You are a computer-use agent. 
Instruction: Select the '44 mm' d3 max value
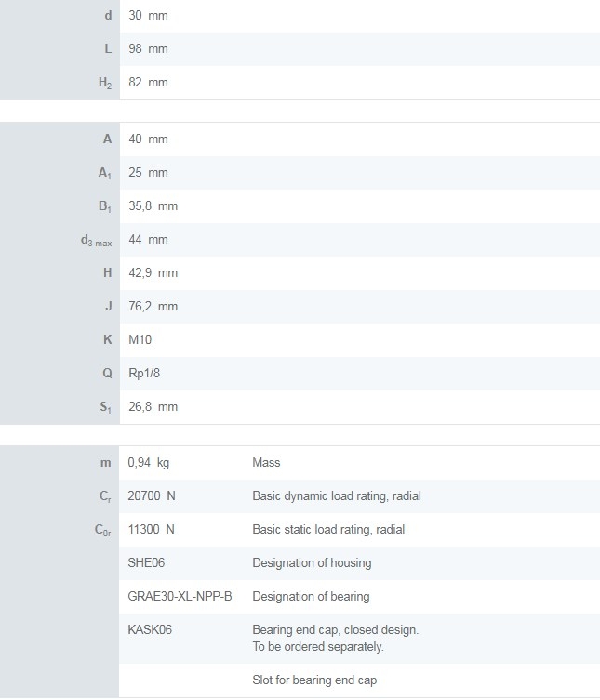click(x=148, y=240)
